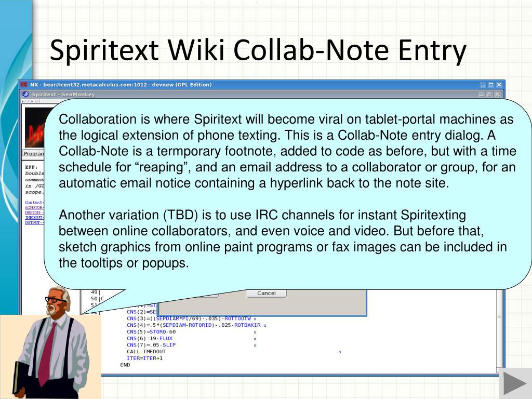The width and height of the screenshot is (532, 399).
Task: Restore the Spiritext SeaMonkey window
Action: (x=489, y=95)
